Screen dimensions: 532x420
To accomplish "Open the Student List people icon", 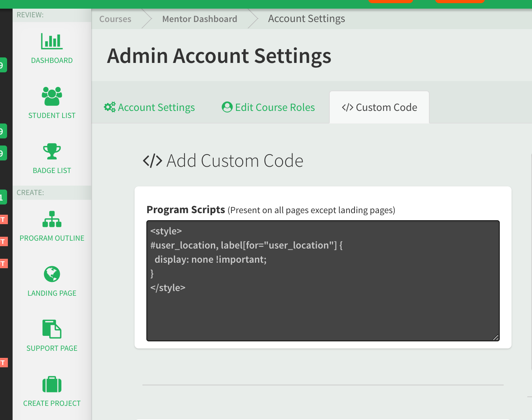I will coord(52,96).
